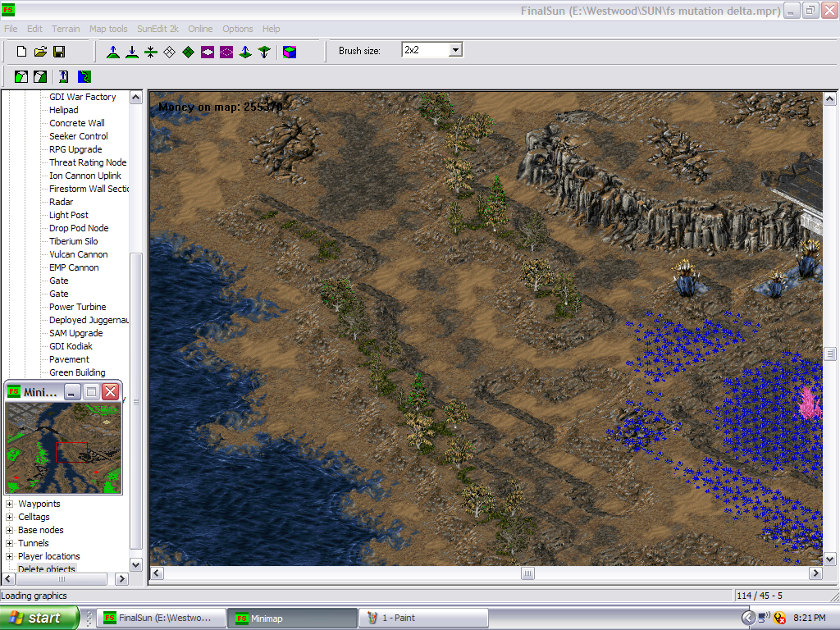This screenshot has height=630, width=840.
Task: Click the purple dotted-diamond field icon
Action: click(226, 52)
